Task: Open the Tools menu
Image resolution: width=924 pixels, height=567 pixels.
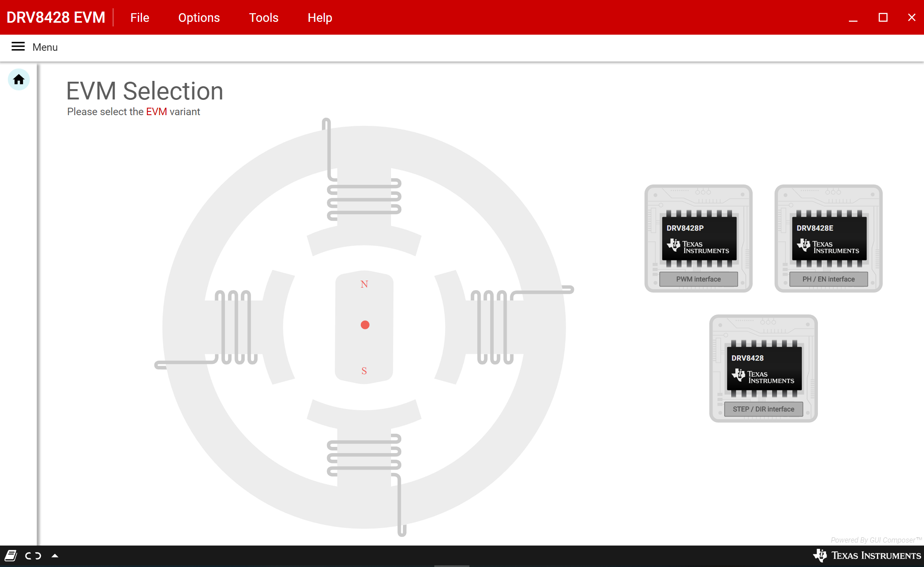Action: click(x=263, y=18)
